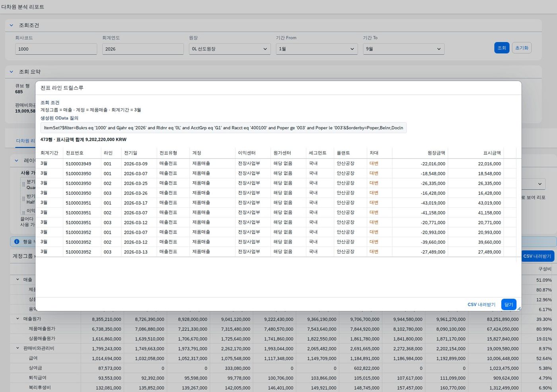The height and width of the screenshot is (392, 557).
Task: Click the display amount 27,489,000
Action: (x=489, y=252)
